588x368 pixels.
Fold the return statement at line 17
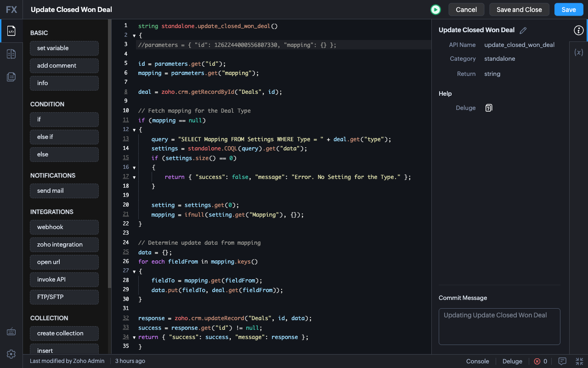point(134,177)
